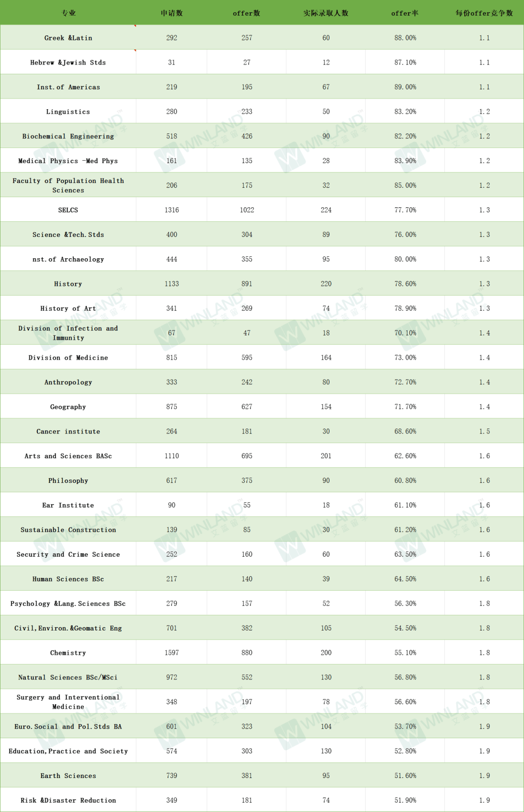Click the Cancer institute cell
Screen dimensions: 524x812
[x=68, y=431]
